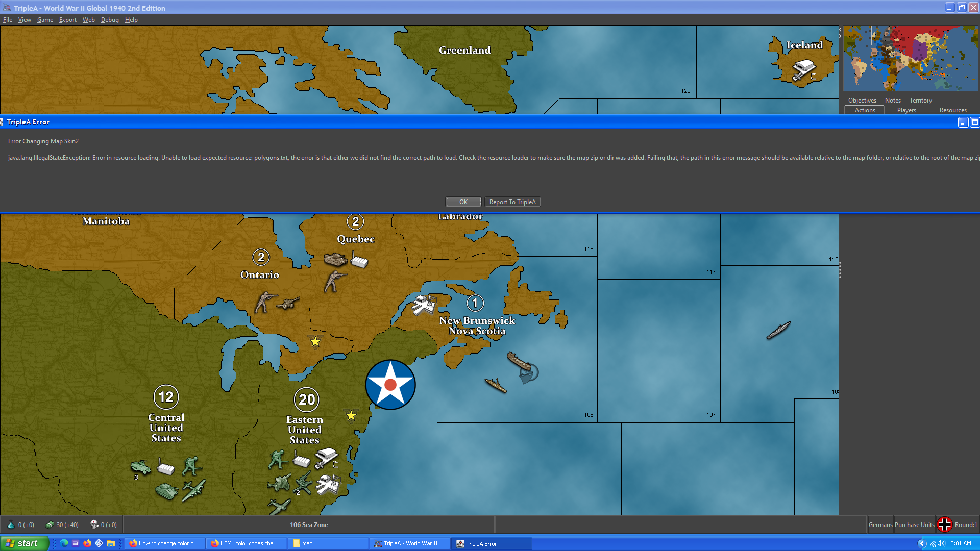Select the artillery in Eastern United States

click(279, 483)
